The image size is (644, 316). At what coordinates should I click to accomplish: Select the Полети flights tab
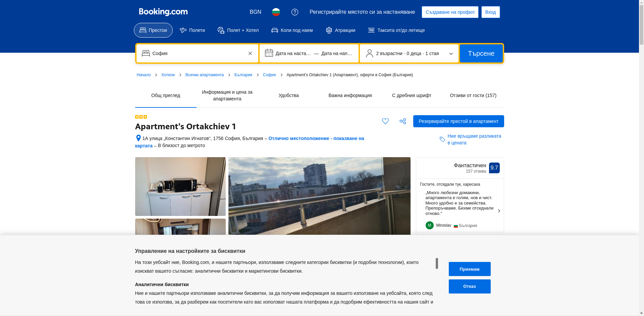pos(192,30)
